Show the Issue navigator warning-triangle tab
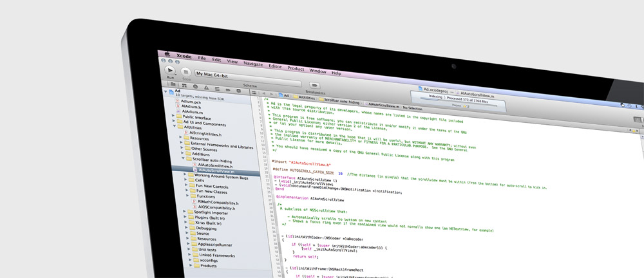 (x=206, y=88)
